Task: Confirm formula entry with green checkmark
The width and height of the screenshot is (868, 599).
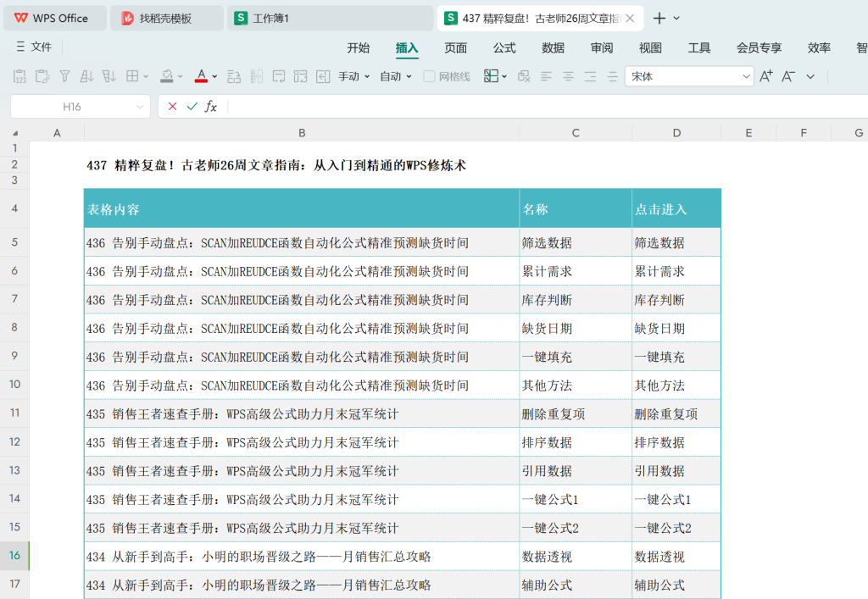Action: (192, 106)
